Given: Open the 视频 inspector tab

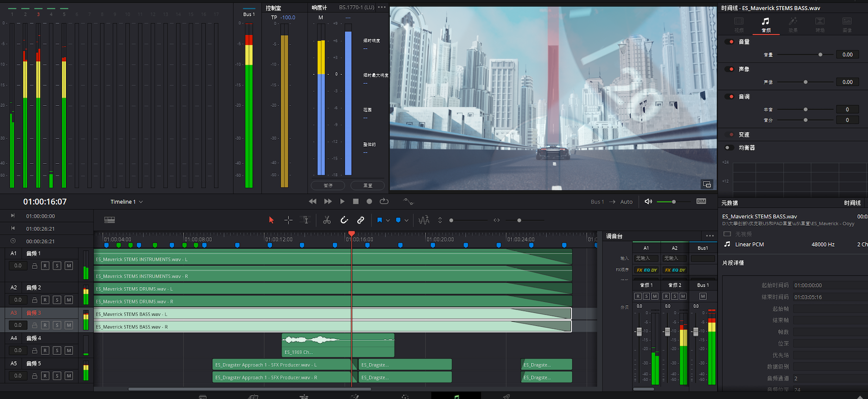Looking at the screenshot, I should (739, 25).
